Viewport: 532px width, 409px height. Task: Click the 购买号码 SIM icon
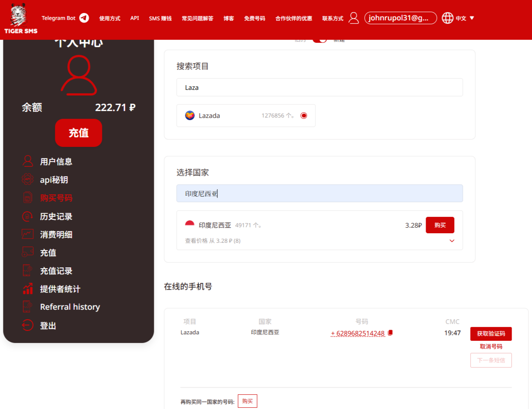(x=28, y=198)
